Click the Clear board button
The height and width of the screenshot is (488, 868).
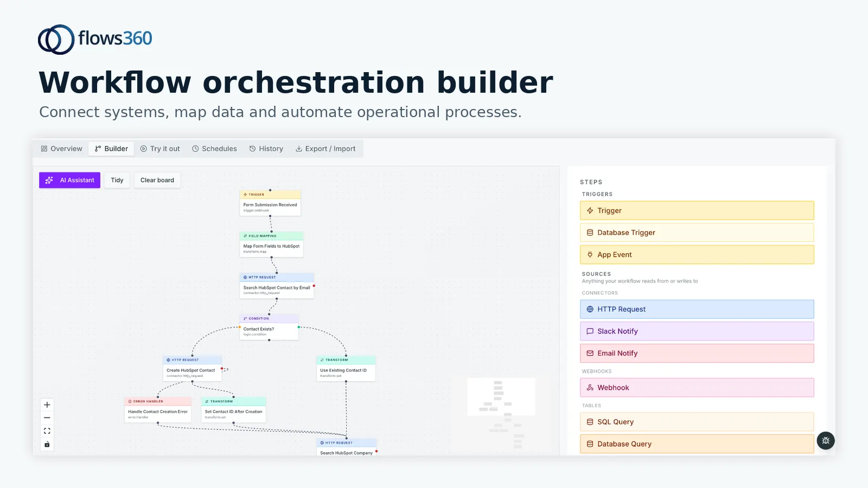tap(157, 180)
